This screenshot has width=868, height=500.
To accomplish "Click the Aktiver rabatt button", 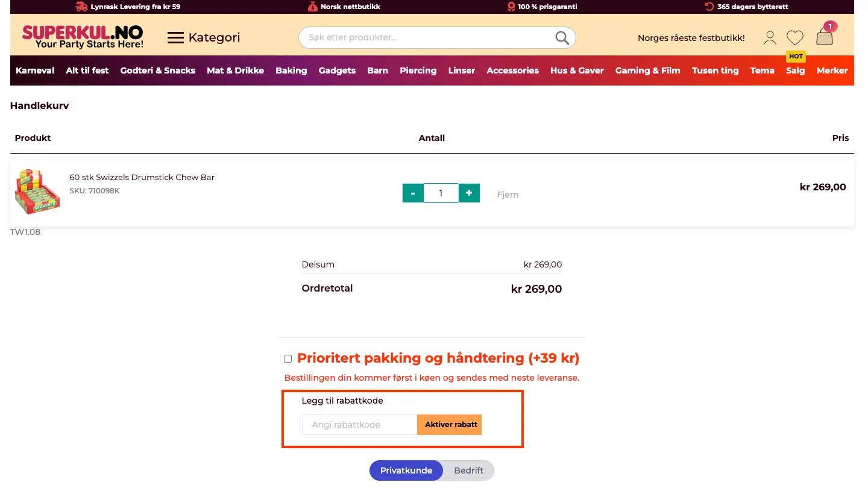I will click(451, 425).
